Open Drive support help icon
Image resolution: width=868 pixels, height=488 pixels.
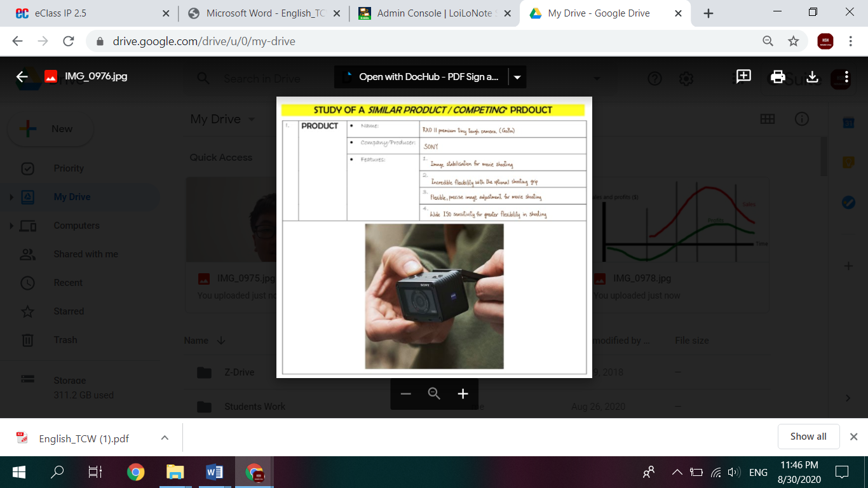coord(654,79)
